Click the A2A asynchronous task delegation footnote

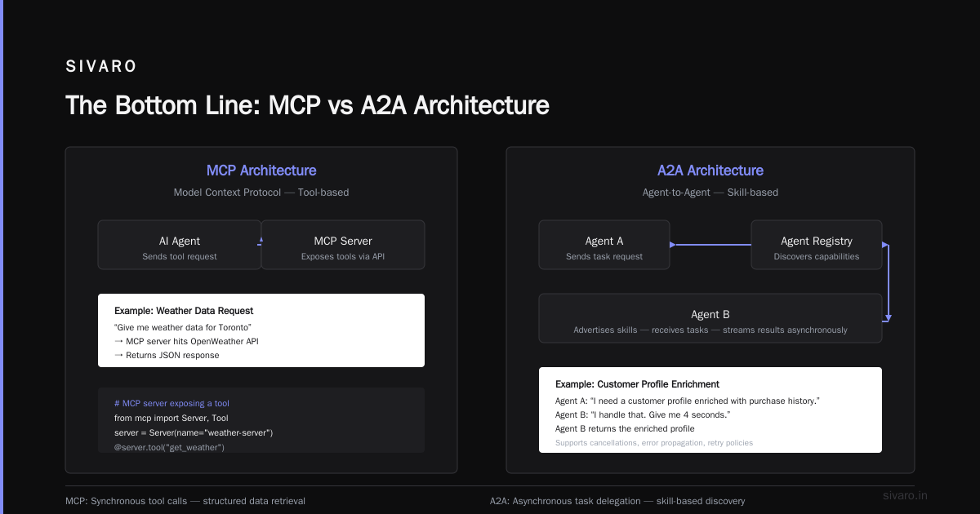[617, 501]
